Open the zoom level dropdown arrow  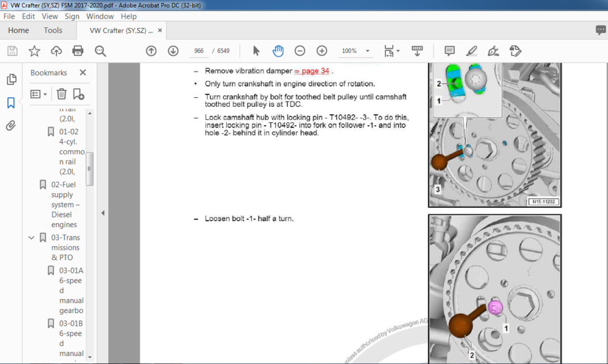pyautogui.click(x=368, y=51)
